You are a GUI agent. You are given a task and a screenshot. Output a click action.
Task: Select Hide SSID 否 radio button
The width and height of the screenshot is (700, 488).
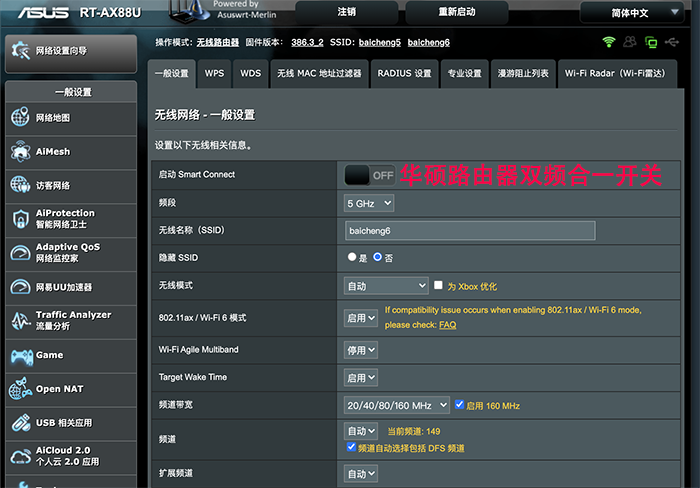tap(378, 257)
